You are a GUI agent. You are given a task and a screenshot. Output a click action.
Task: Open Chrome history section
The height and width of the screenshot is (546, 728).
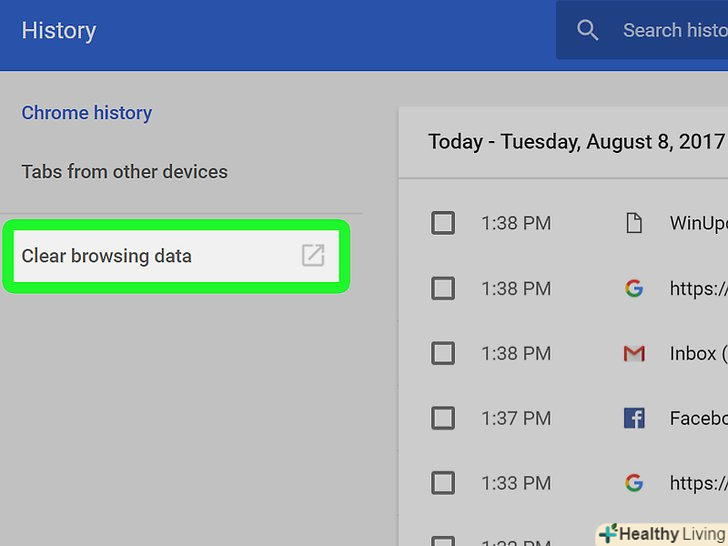tap(87, 113)
